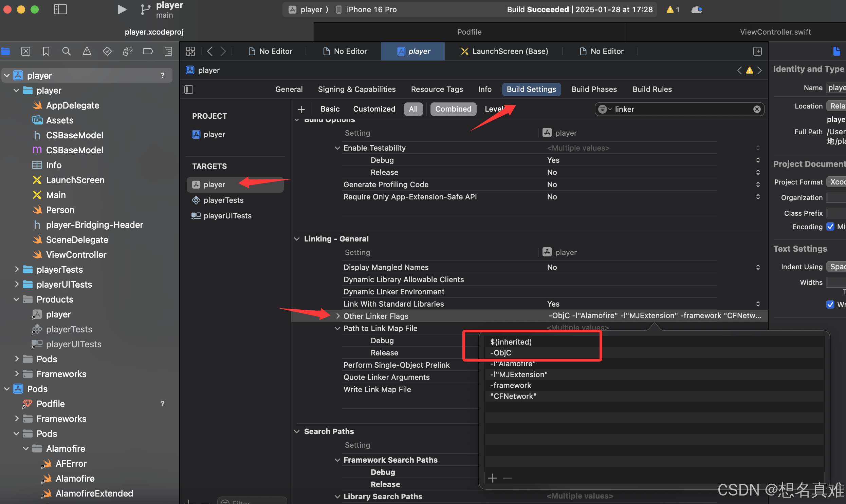846x504 pixels.
Task: Expand the Other Linker Flags row
Action: click(337, 316)
